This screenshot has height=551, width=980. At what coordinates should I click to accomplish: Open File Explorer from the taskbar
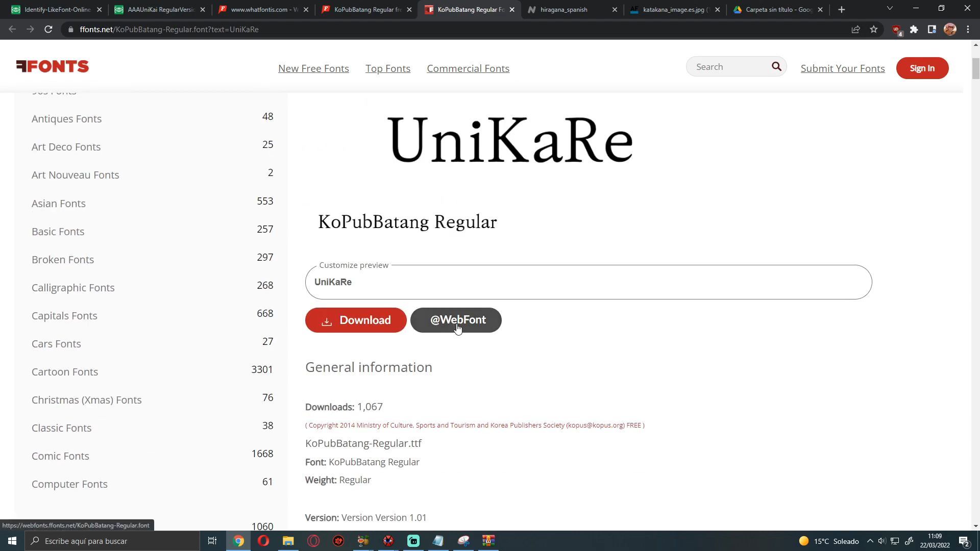point(288,541)
